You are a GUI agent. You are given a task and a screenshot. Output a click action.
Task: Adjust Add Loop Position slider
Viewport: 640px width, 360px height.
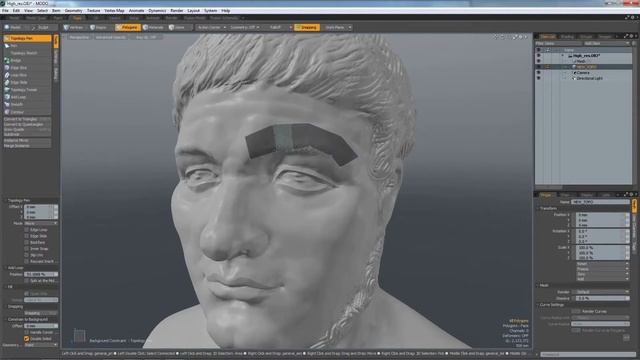41,274
